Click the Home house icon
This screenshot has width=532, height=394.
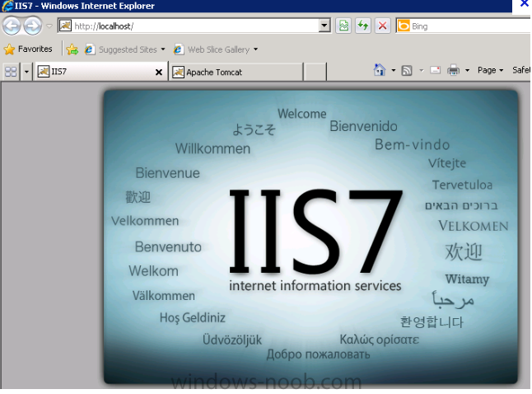[x=380, y=70]
